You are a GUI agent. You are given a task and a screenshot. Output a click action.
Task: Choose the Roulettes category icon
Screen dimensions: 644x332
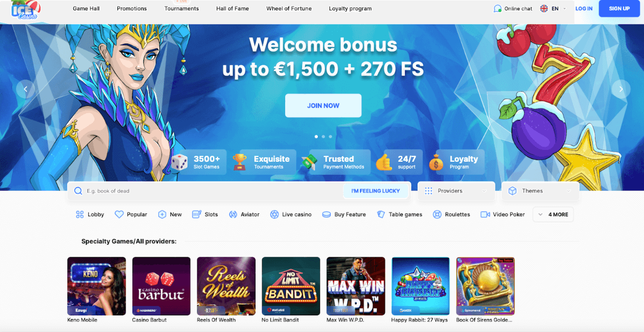click(437, 214)
